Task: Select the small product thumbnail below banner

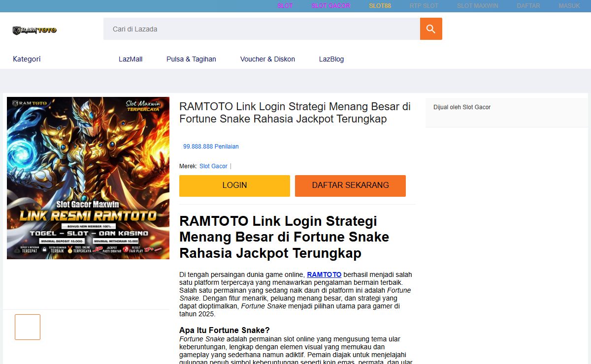Action: 28,327
